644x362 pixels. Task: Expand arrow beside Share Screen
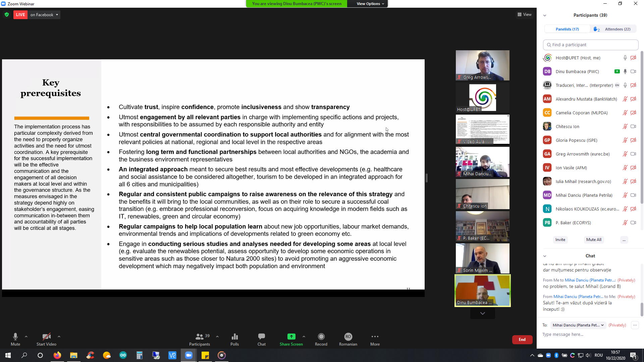304,337
